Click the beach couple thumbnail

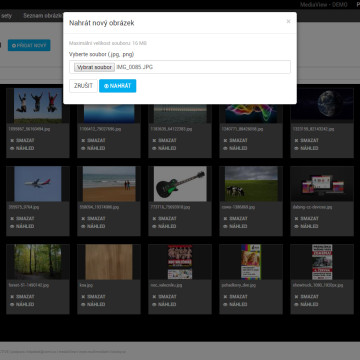point(109,184)
